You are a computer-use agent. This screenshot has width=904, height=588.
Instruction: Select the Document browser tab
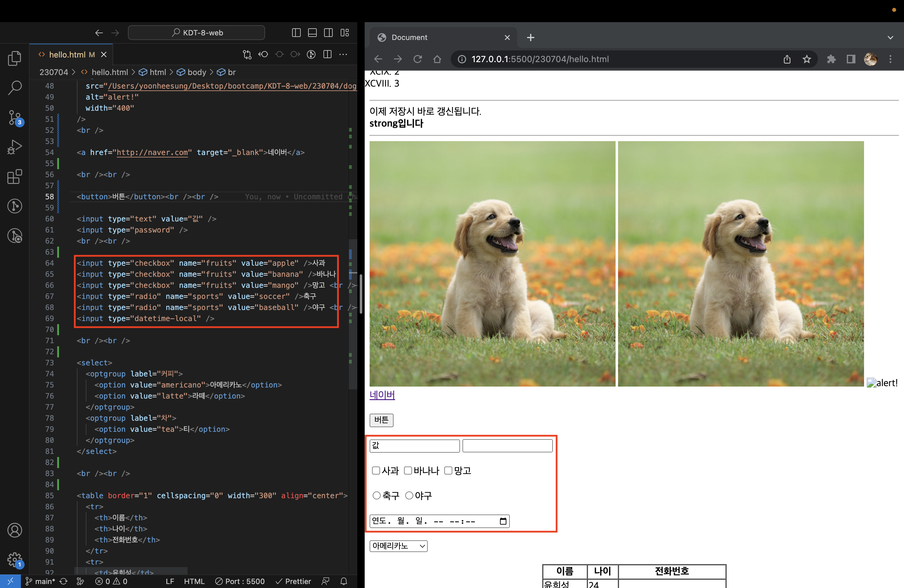[x=443, y=38]
